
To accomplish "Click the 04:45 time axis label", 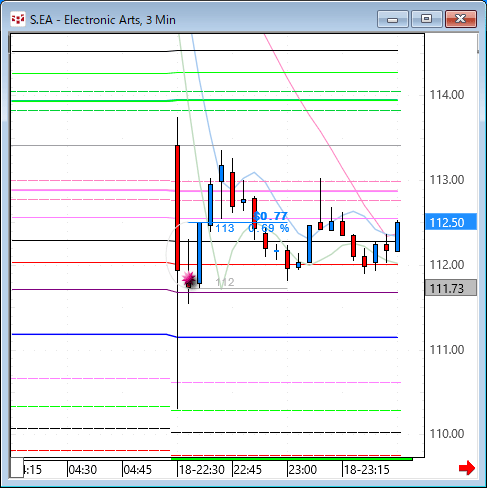I will pos(137,470).
